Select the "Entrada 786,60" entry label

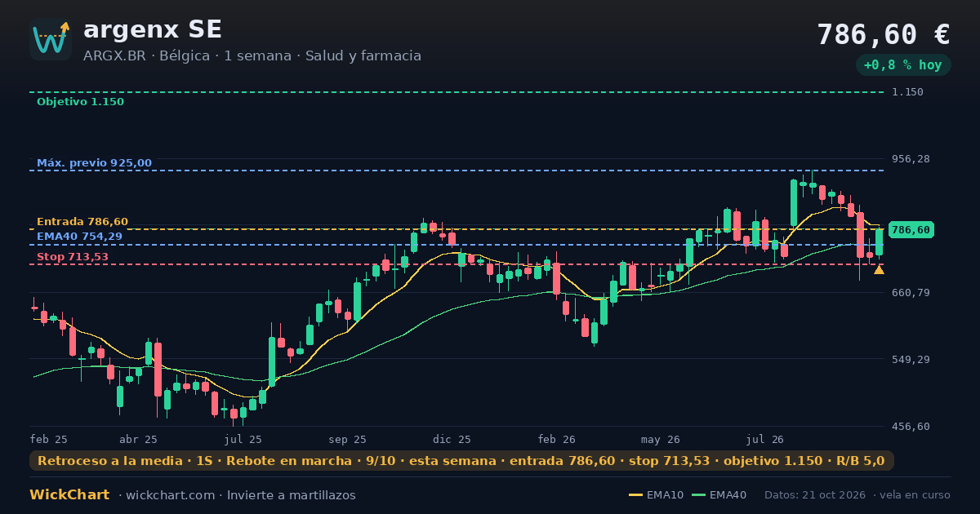[82, 222]
